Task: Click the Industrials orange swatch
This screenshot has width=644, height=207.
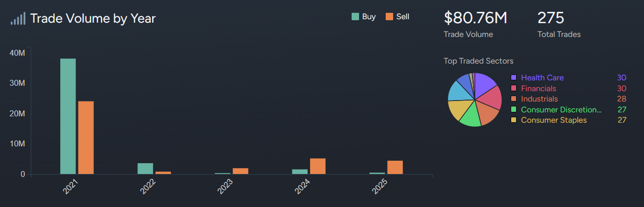Action: click(514, 99)
